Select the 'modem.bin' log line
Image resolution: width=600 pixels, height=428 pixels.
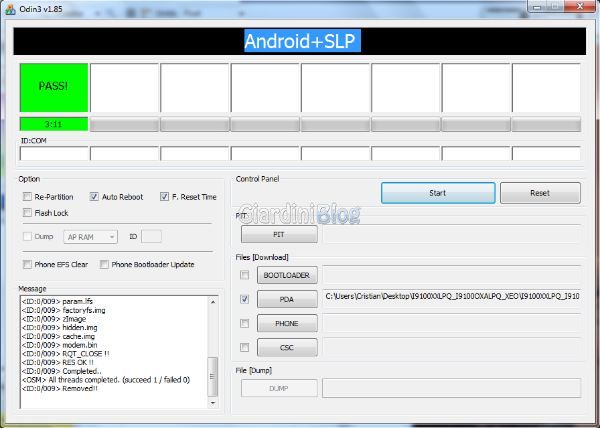[x=60, y=345]
